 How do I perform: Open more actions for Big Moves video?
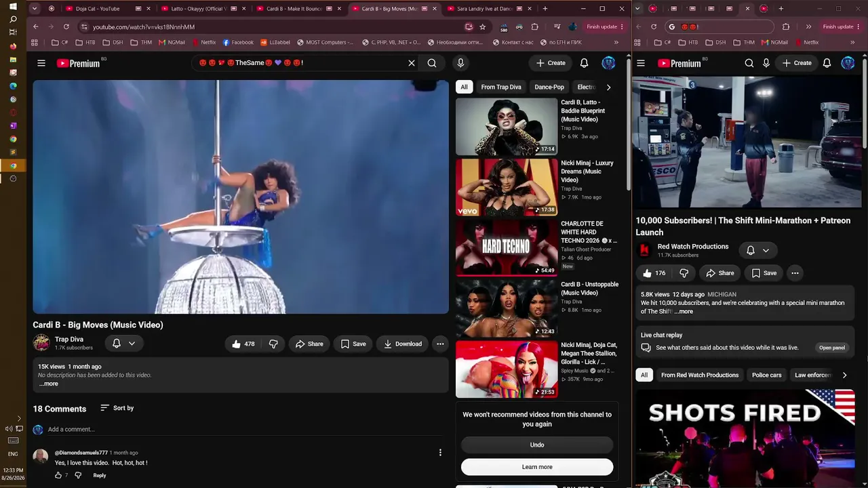[x=440, y=344]
